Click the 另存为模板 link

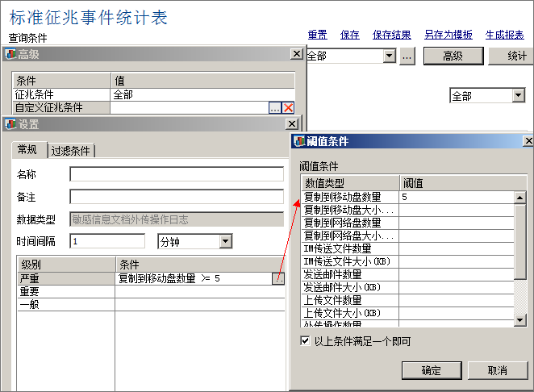tap(448, 35)
